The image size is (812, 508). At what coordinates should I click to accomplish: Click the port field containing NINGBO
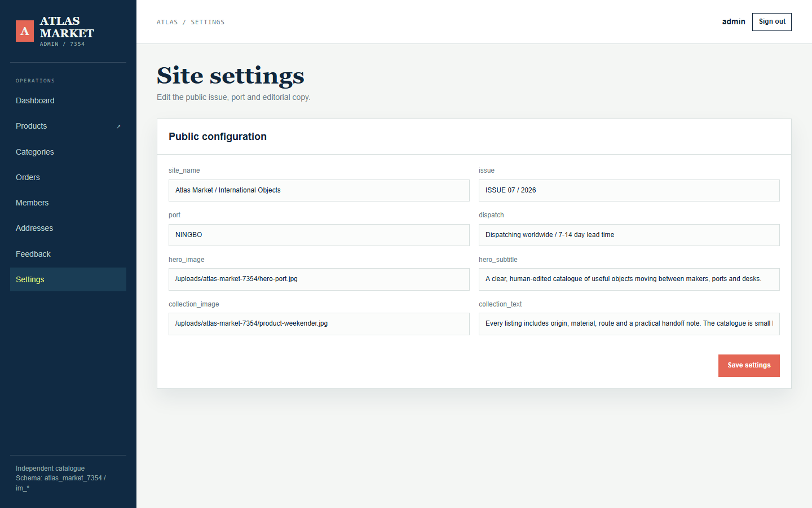(x=319, y=235)
